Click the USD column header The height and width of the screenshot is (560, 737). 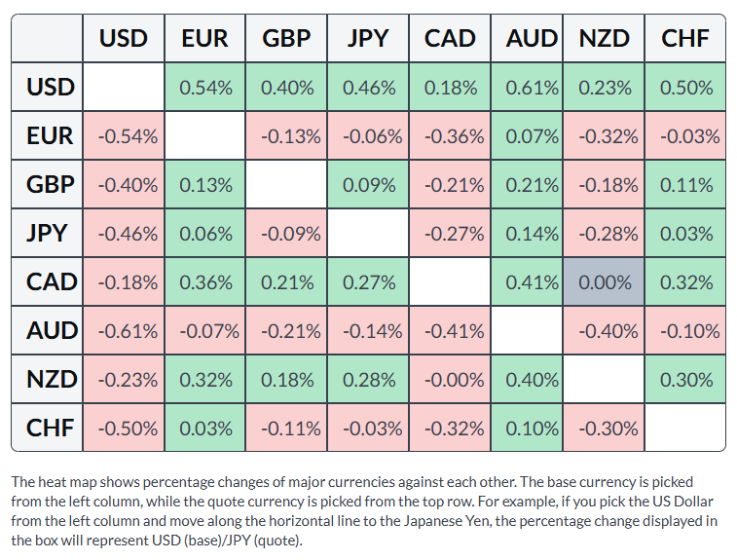point(124,38)
